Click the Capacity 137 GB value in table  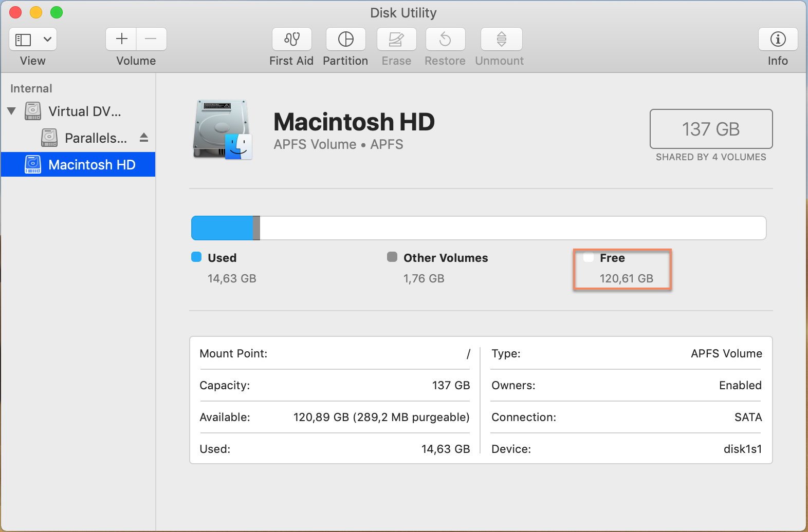pyautogui.click(x=451, y=386)
